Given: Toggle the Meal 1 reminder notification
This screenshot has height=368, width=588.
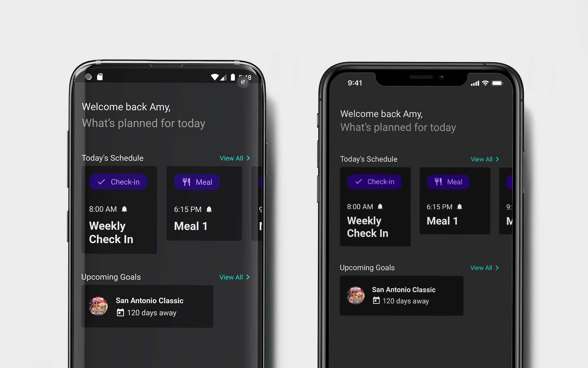Looking at the screenshot, I should point(210,209).
